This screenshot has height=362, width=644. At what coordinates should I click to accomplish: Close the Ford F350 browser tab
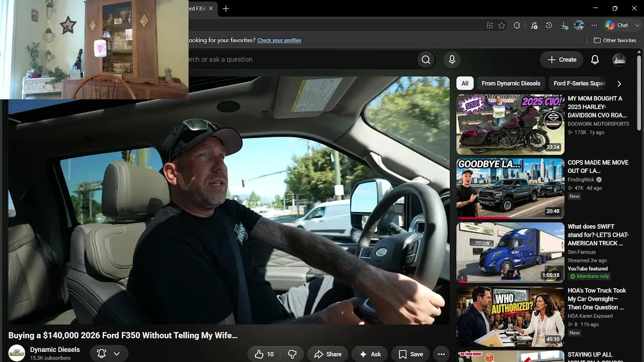tap(211, 9)
